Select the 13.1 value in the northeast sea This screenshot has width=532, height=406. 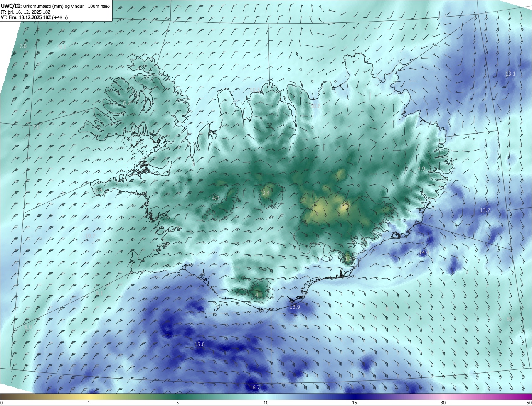tap(510, 74)
